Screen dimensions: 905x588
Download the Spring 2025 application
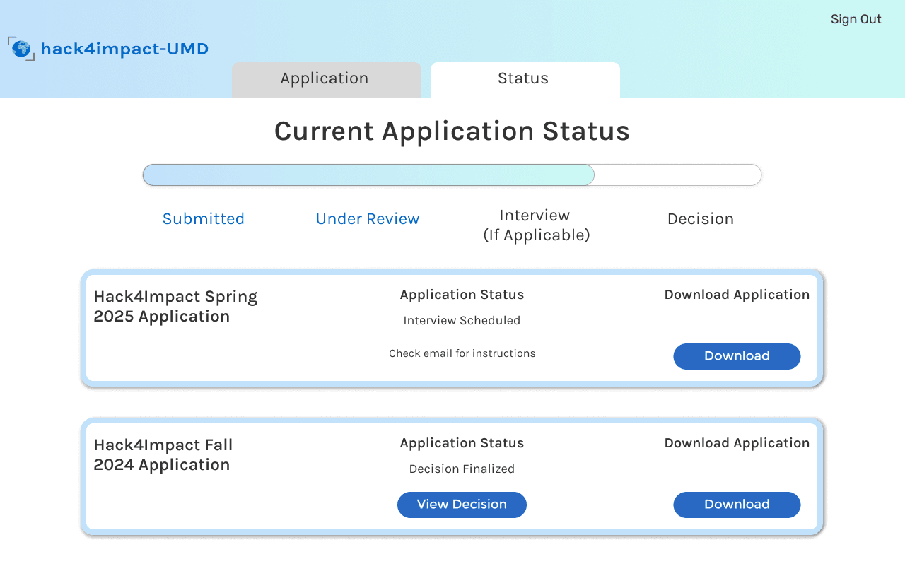point(736,356)
